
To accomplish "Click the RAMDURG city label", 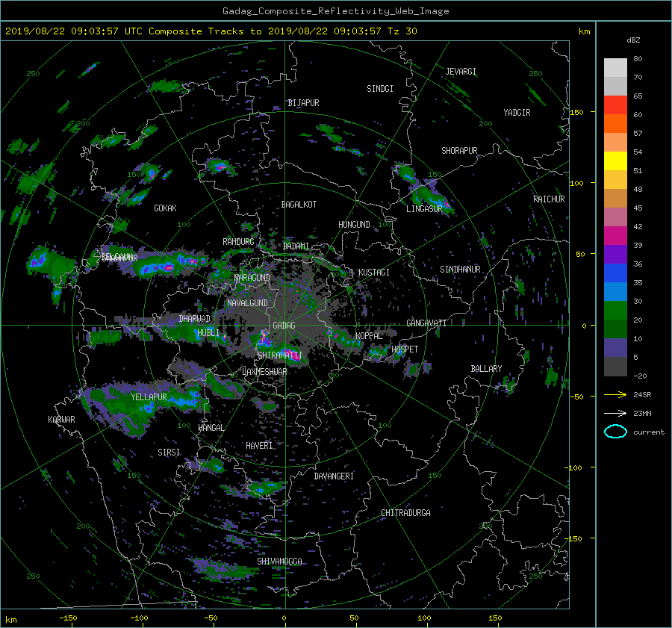I will pos(238,242).
